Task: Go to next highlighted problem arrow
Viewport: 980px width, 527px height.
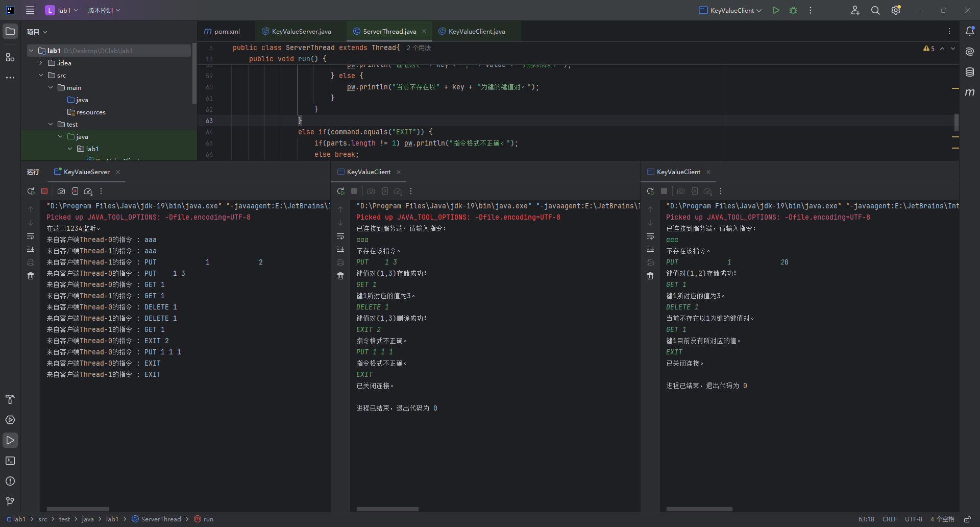Action: pos(953,49)
